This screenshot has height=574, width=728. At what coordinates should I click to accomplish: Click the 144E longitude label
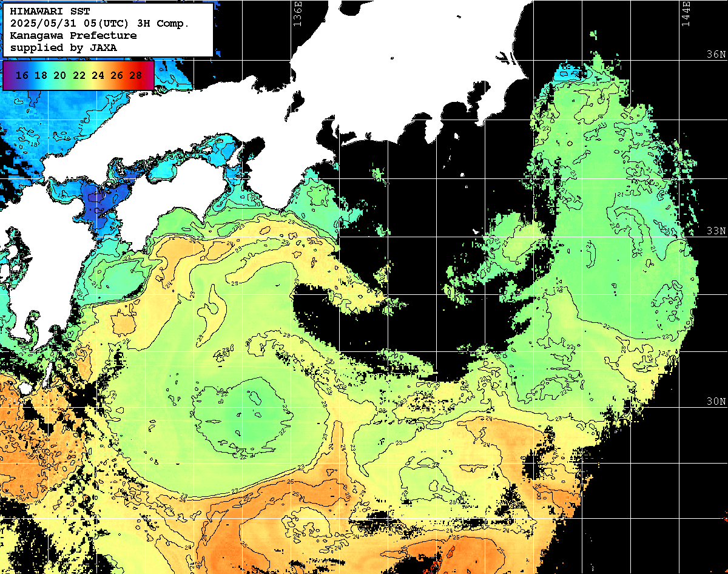pos(686,13)
